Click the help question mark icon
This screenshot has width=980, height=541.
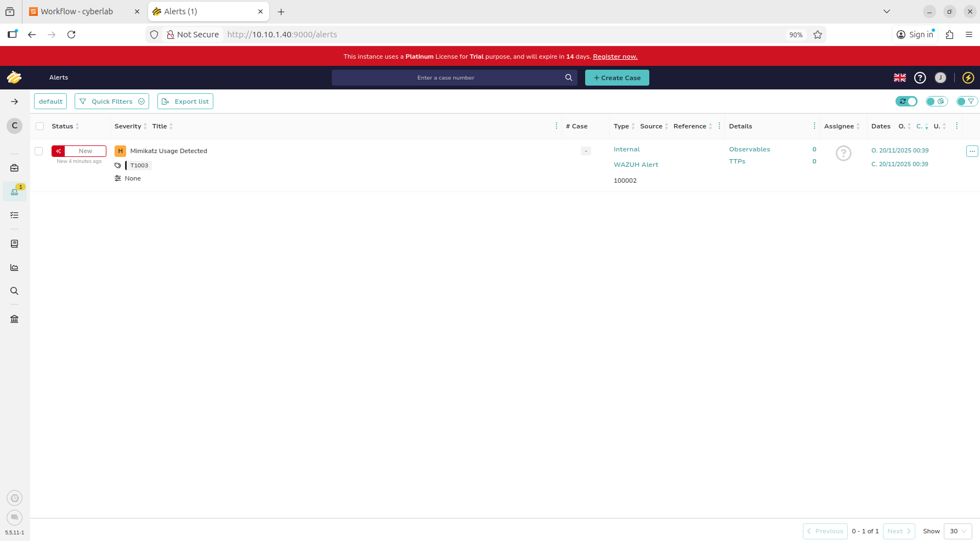pos(920,78)
